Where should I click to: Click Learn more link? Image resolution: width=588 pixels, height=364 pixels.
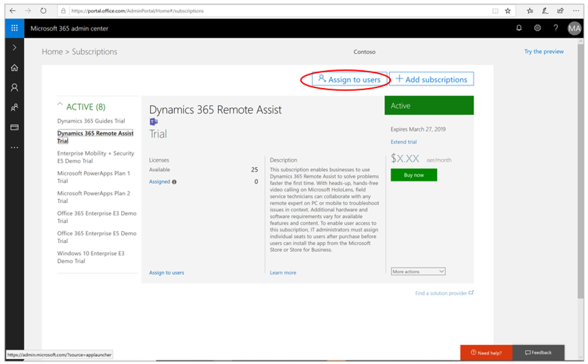click(283, 272)
